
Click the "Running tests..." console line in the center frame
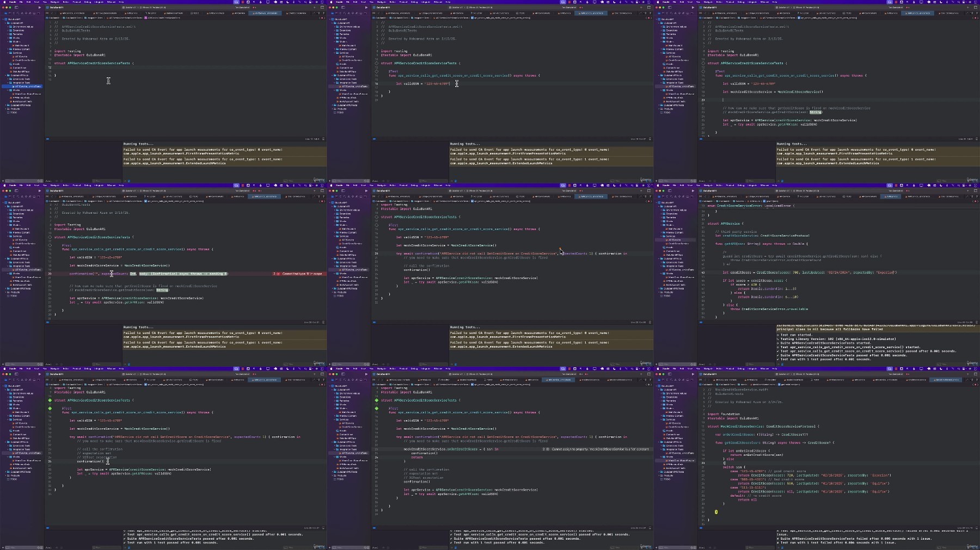coord(465,327)
